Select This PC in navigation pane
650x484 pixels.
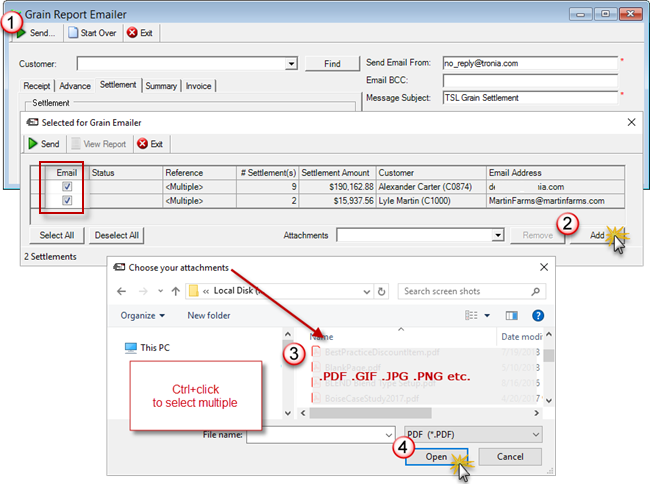pos(148,348)
